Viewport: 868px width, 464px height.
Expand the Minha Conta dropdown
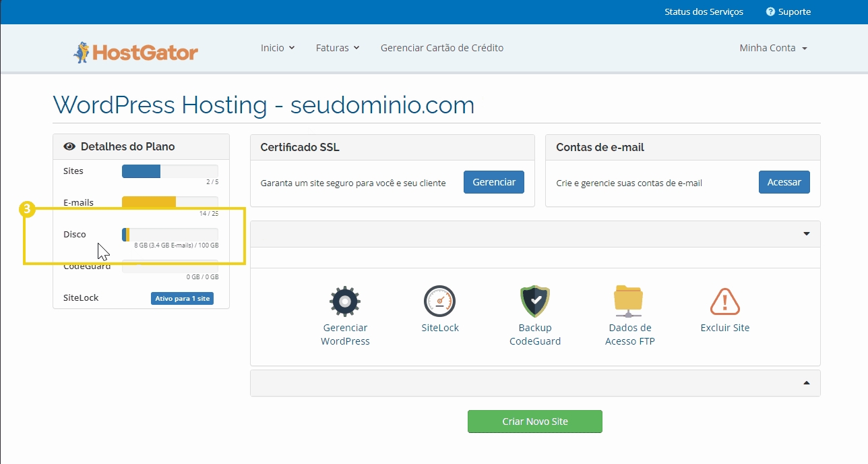pyautogui.click(x=772, y=48)
